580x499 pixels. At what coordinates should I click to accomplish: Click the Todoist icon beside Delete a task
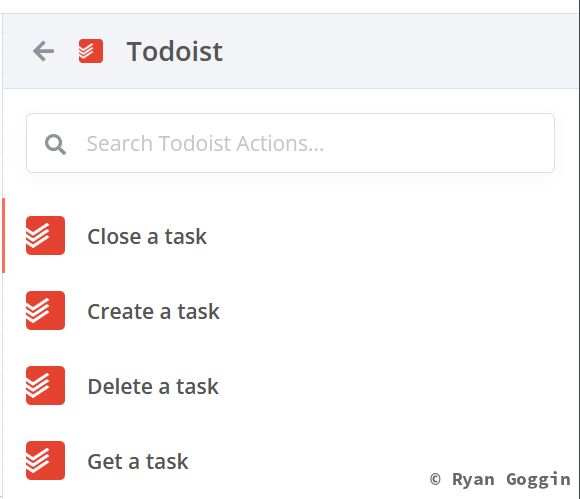tap(45, 385)
